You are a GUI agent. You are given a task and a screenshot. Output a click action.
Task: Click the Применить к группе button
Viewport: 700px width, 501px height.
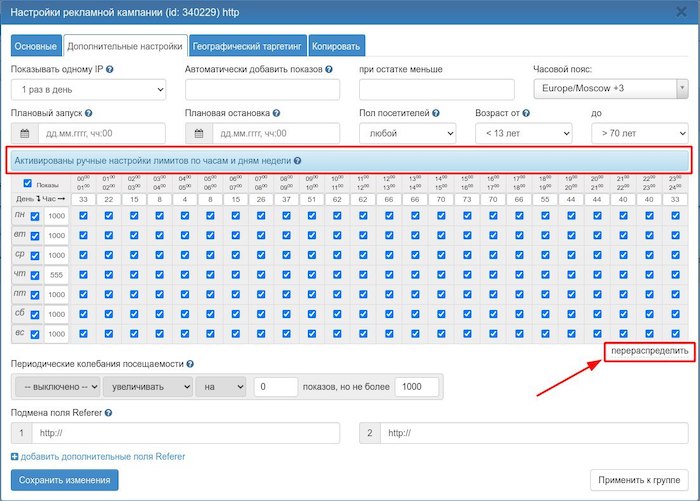coord(640,480)
